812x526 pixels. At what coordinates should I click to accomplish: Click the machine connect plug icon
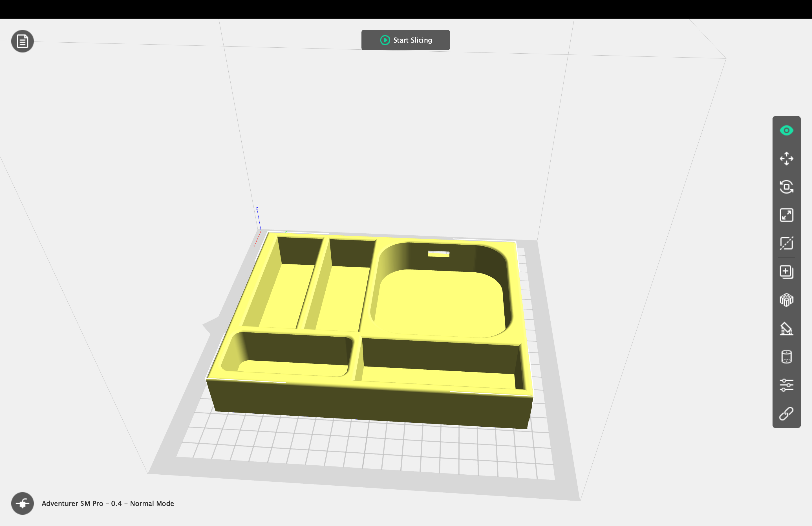click(x=23, y=503)
